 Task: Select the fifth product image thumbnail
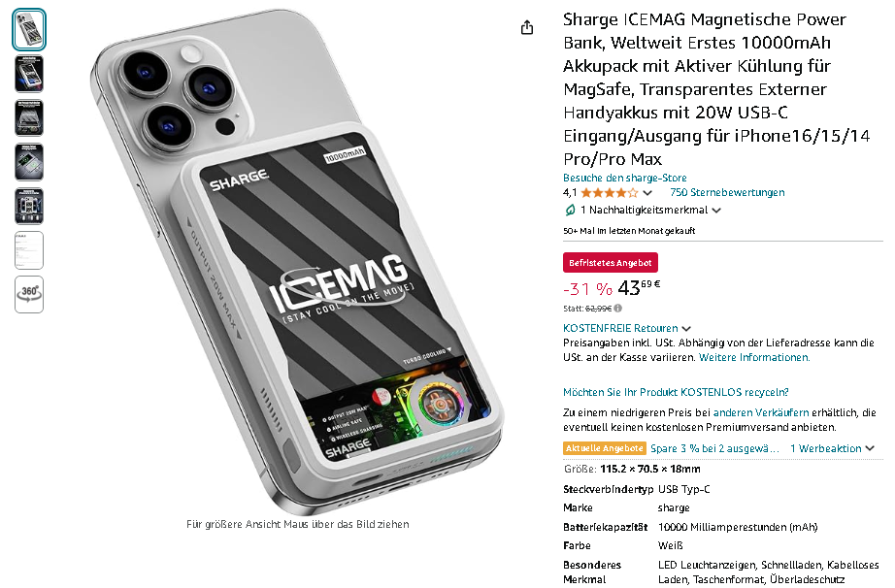coord(29,206)
